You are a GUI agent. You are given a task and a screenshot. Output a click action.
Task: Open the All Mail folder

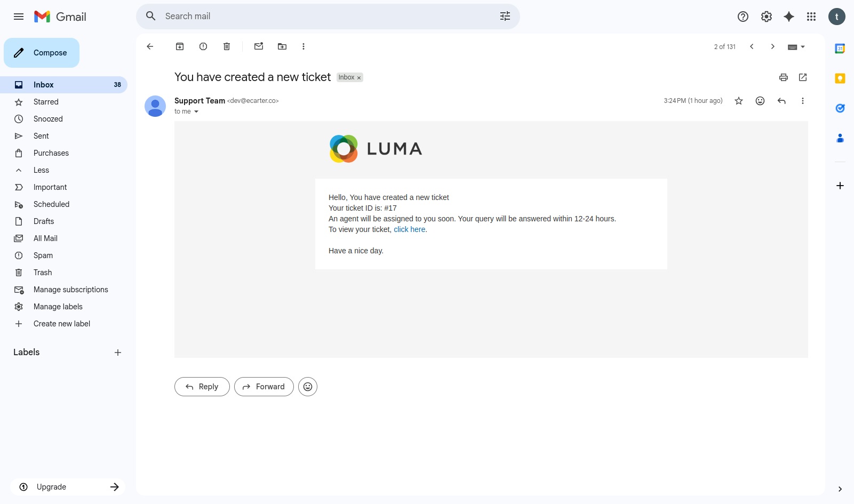(x=63, y=238)
